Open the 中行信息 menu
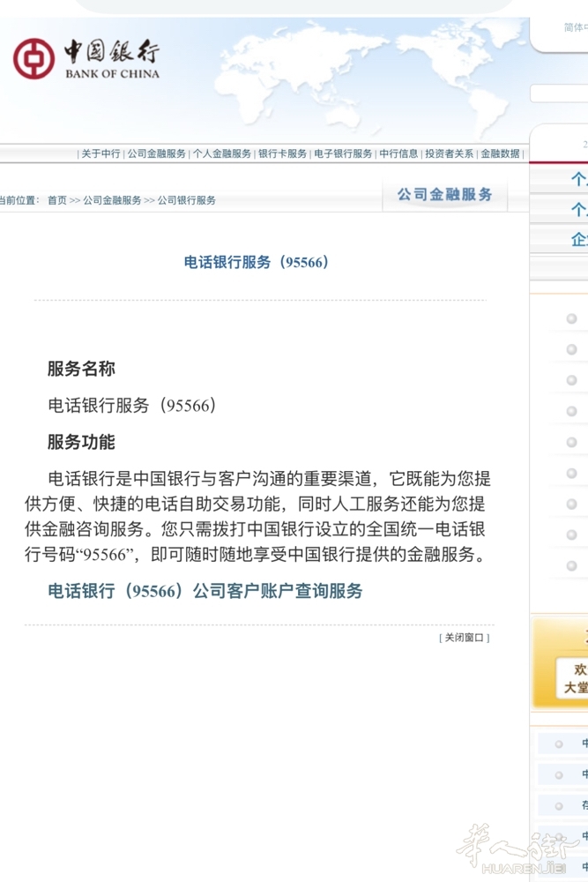The height and width of the screenshot is (882, 588). [x=398, y=153]
